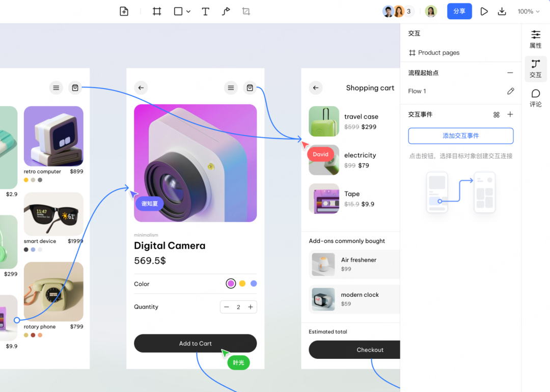Click the Add to Cart button
The width and height of the screenshot is (550, 392).
tap(196, 343)
